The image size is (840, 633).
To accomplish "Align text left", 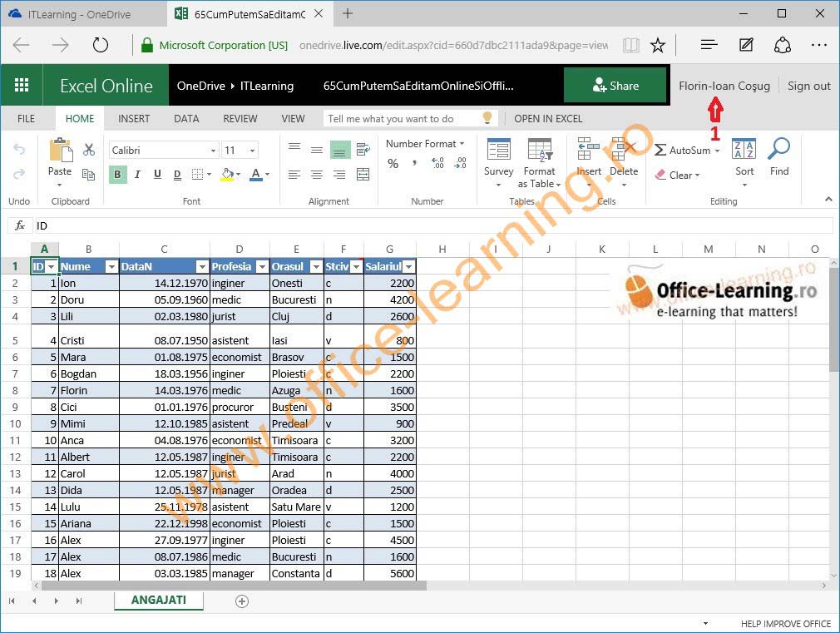I will tap(294, 174).
